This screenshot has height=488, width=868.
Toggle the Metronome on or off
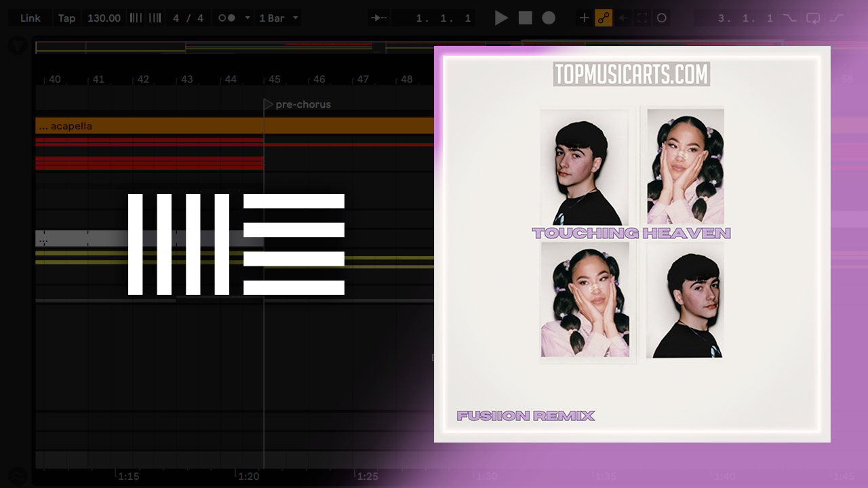[x=226, y=18]
